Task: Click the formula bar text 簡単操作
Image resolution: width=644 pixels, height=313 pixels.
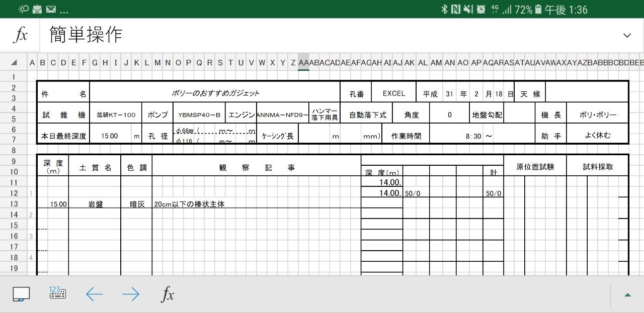Action: 86,35
